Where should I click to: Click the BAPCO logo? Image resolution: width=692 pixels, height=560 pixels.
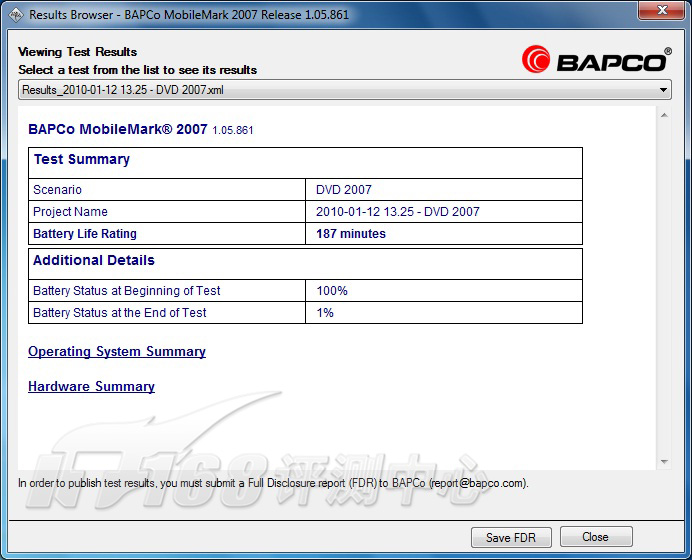[x=597, y=60]
